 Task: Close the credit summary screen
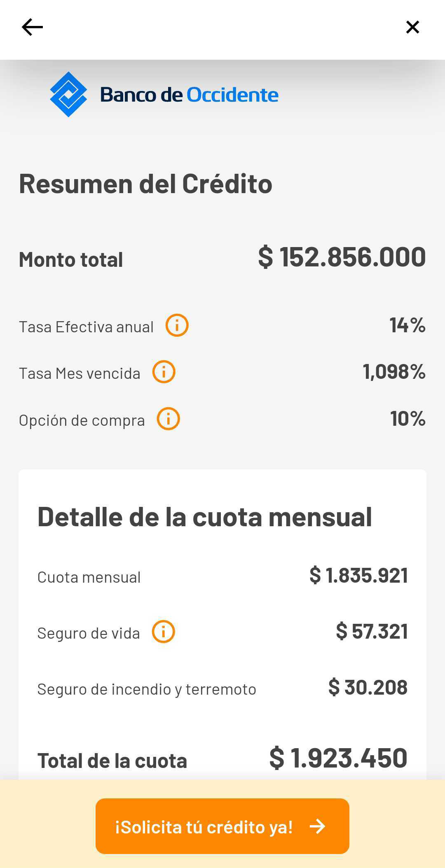pyautogui.click(x=412, y=27)
